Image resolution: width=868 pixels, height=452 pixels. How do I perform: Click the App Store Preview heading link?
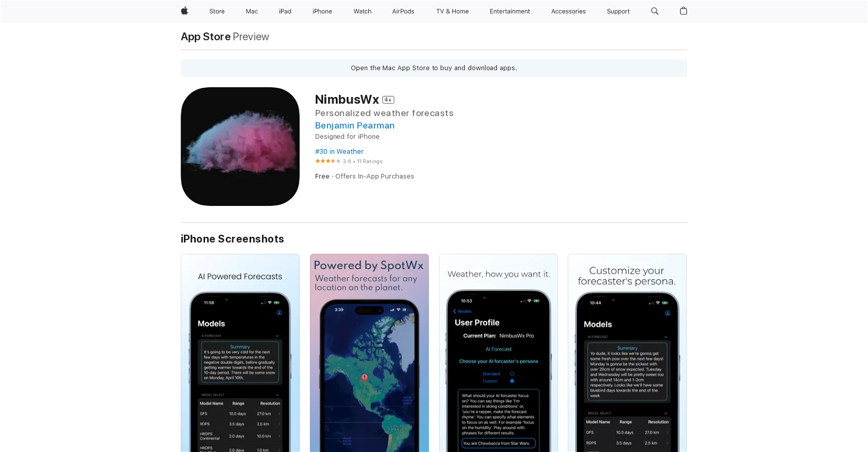(x=225, y=36)
